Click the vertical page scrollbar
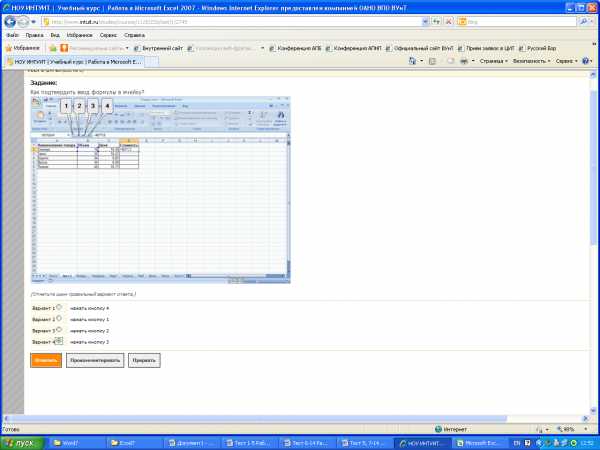Viewport: 600px width, 450px height. tap(593, 241)
